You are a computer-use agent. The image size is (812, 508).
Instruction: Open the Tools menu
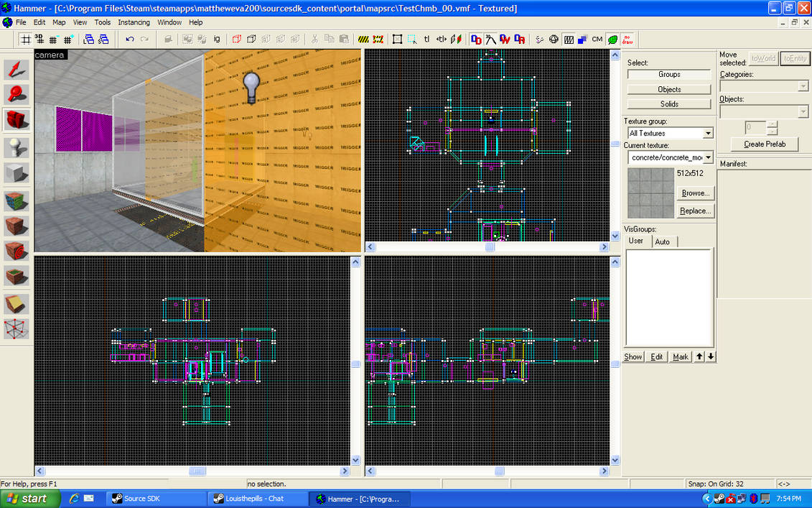[102, 22]
